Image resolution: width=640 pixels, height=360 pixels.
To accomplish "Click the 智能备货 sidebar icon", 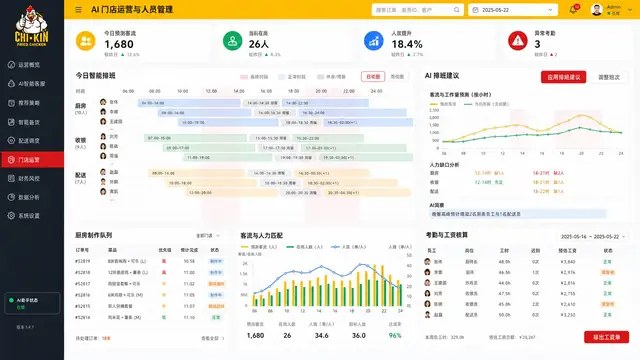I will click(x=11, y=122).
